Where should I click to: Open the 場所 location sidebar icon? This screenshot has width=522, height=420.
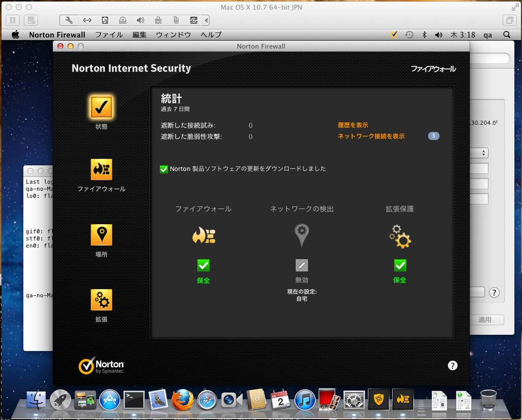(x=101, y=235)
